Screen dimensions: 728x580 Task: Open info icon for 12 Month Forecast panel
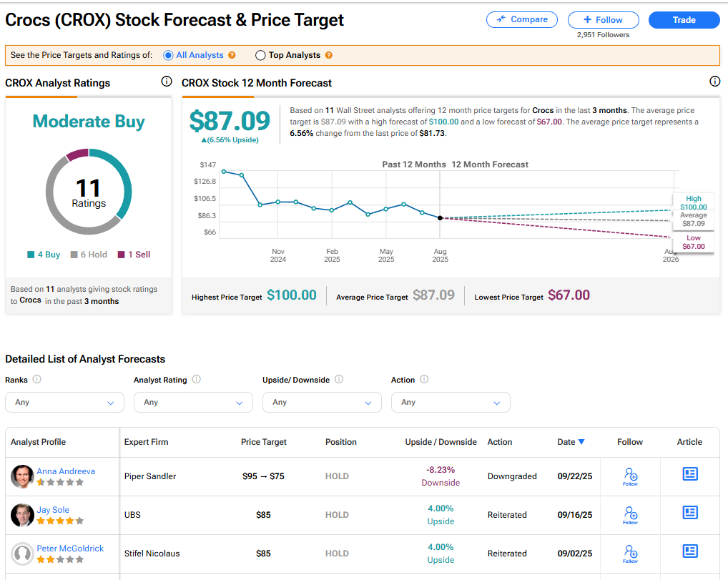[714, 82]
